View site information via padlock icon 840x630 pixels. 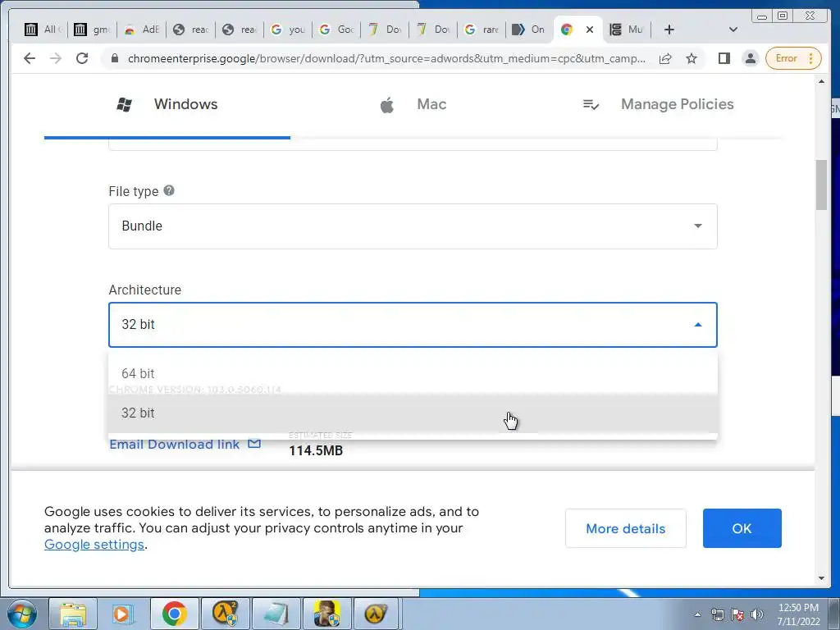[x=114, y=58]
